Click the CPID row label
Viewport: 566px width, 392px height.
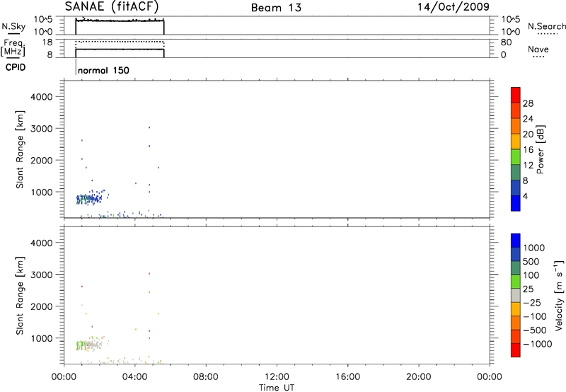click(x=16, y=67)
